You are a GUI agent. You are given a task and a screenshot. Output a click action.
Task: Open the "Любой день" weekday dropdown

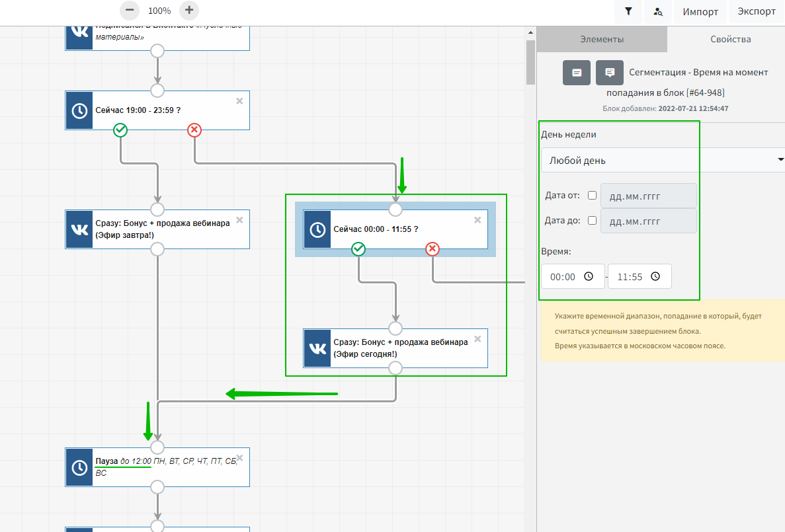[x=663, y=160]
